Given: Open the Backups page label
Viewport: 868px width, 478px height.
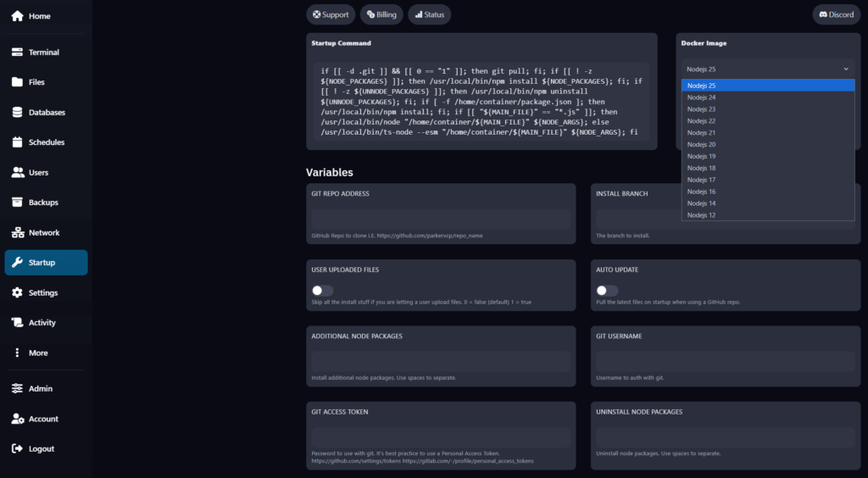Looking at the screenshot, I should point(43,203).
